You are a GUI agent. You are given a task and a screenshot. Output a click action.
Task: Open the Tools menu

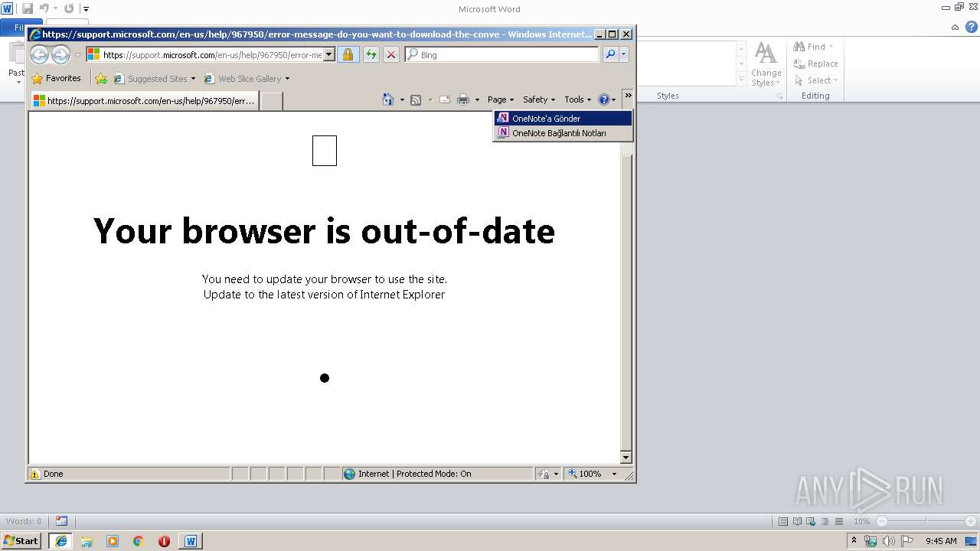click(x=578, y=99)
